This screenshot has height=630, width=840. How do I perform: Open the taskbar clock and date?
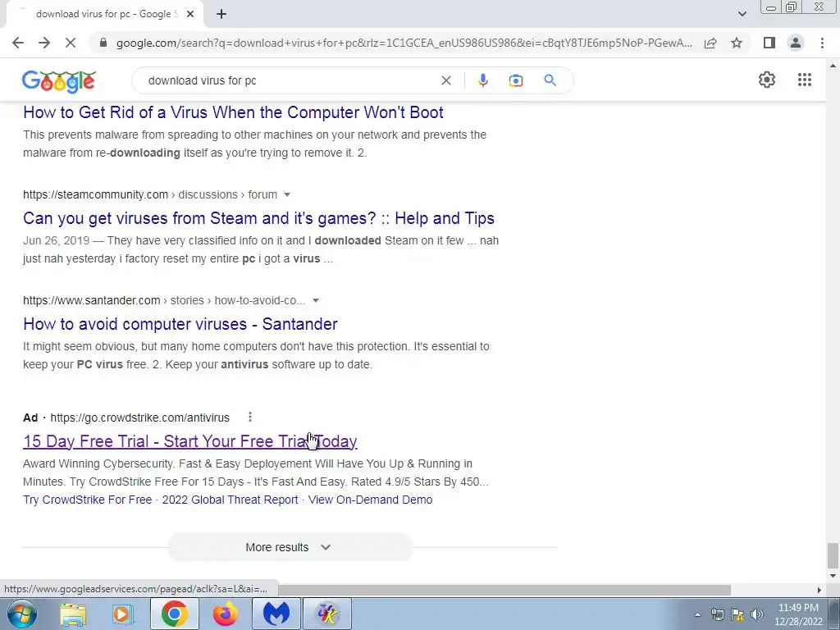[798, 614]
